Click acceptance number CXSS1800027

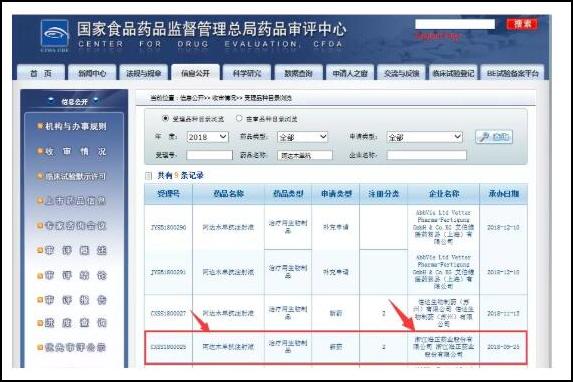pyautogui.click(x=168, y=313)
